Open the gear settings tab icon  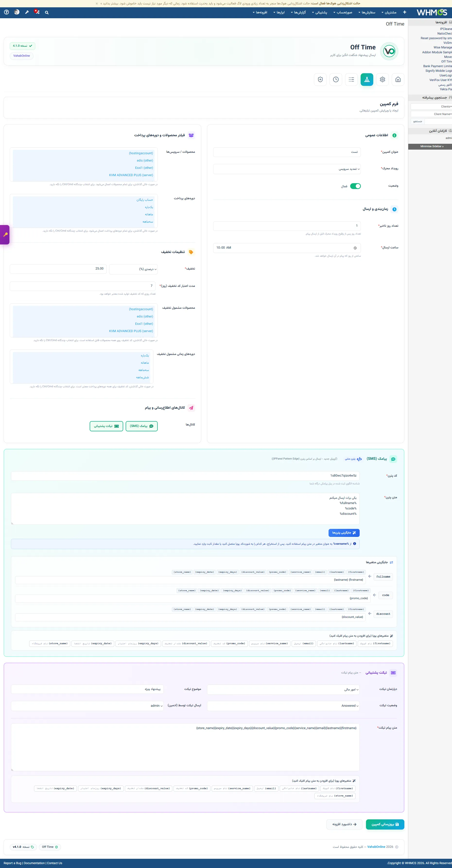(x=382, y=80)
